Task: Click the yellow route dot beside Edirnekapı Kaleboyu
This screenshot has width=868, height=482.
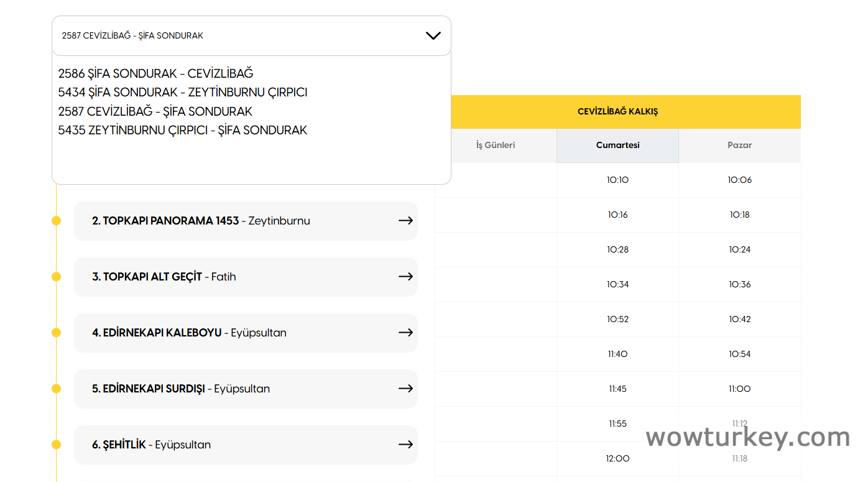Action: (57, 333)
